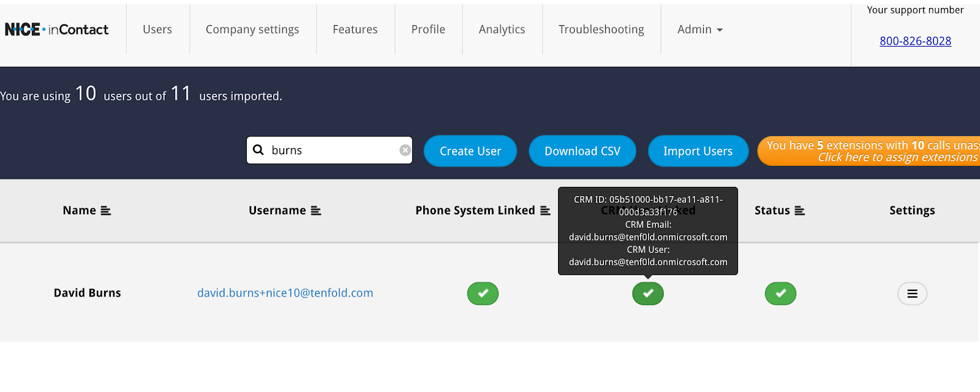Click David Burns CRM linked checkmark

648,293
